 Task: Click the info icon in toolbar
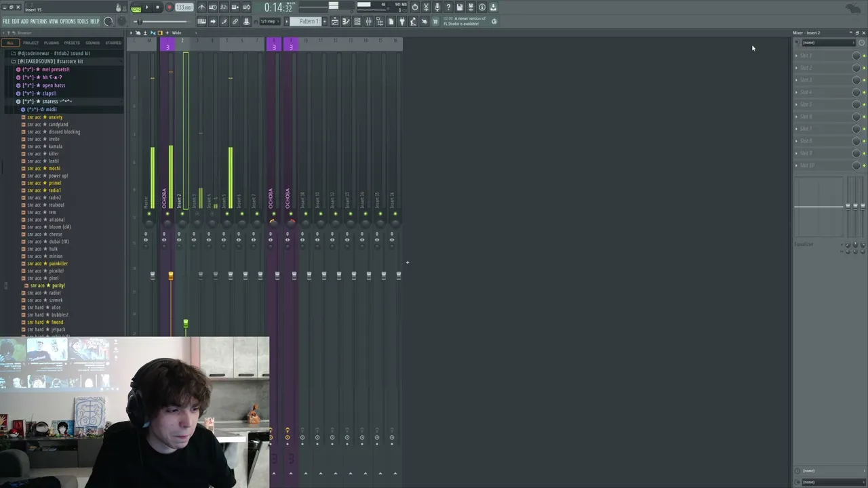[482, 7]
